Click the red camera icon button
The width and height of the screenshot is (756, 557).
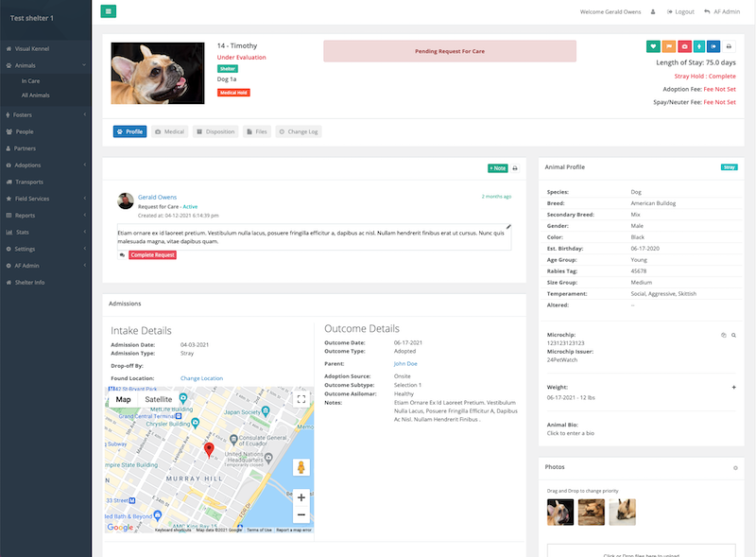tap(683, 46)
